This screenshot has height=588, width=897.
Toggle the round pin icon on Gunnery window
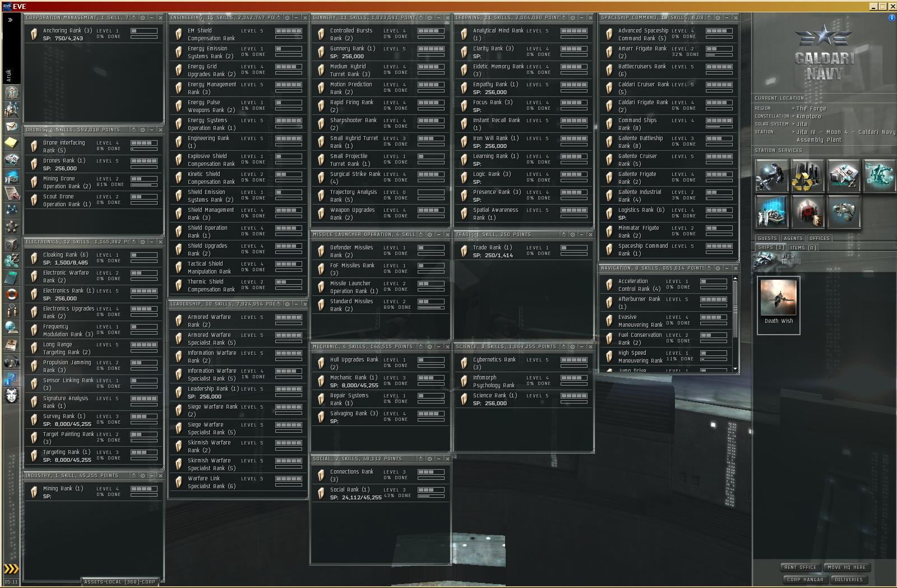429,18
